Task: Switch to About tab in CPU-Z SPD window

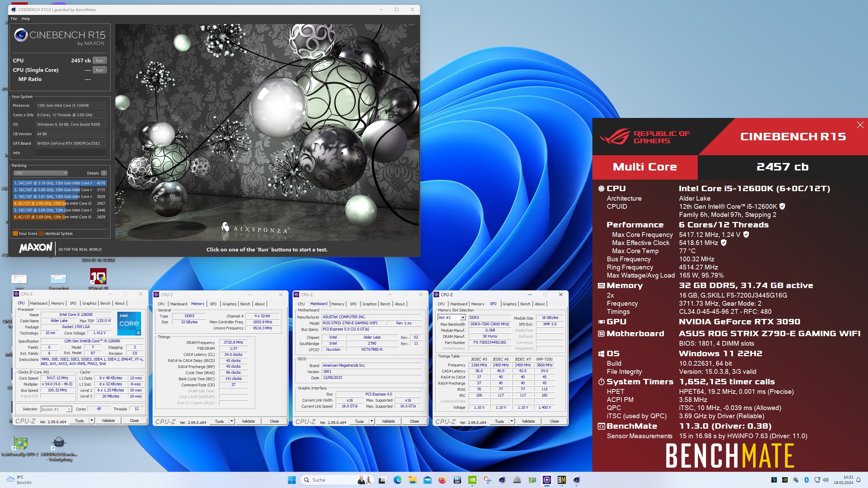Action: pyautogui.click(x=540, y=304)
